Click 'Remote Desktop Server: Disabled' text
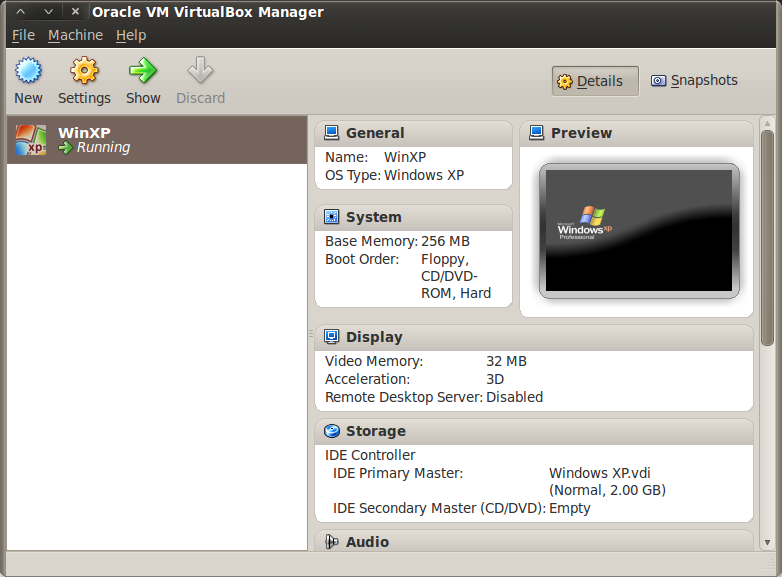The image size is (782, 577). tap(434, 397)
